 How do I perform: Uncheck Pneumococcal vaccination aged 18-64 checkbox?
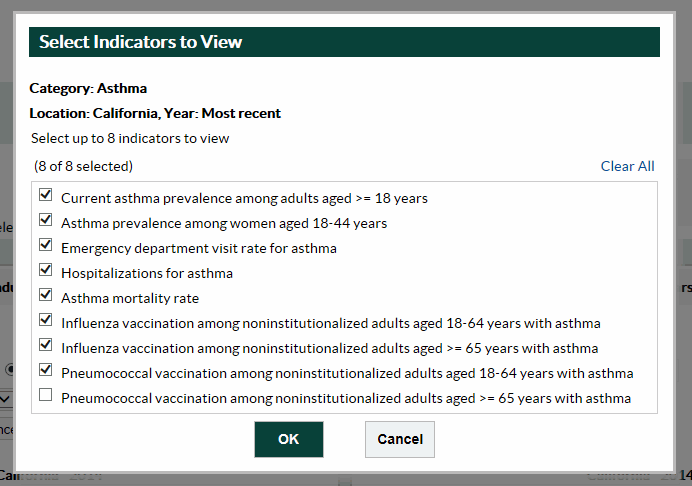(45, 371)
